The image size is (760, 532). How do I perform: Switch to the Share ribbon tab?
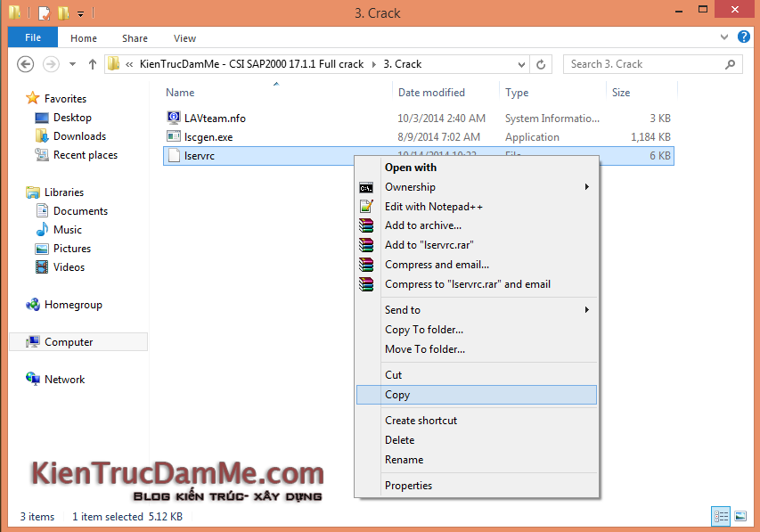coord(135,38)
